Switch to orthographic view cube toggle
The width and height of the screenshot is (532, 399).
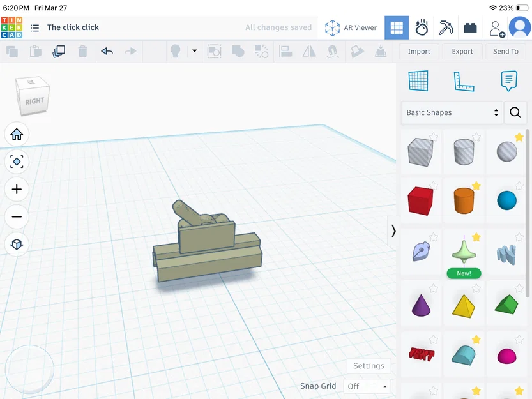(17, 245)
